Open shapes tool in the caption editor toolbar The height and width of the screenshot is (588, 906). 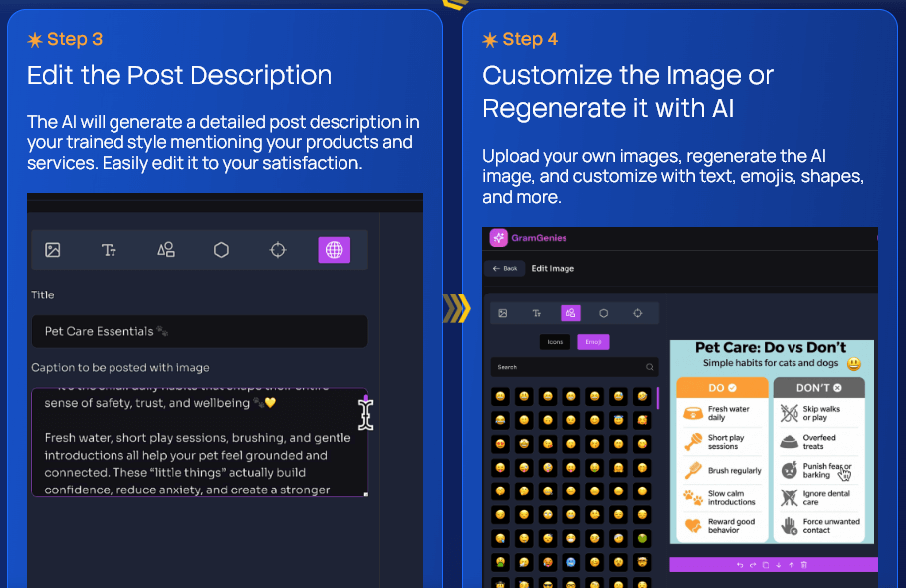[166, 250]
